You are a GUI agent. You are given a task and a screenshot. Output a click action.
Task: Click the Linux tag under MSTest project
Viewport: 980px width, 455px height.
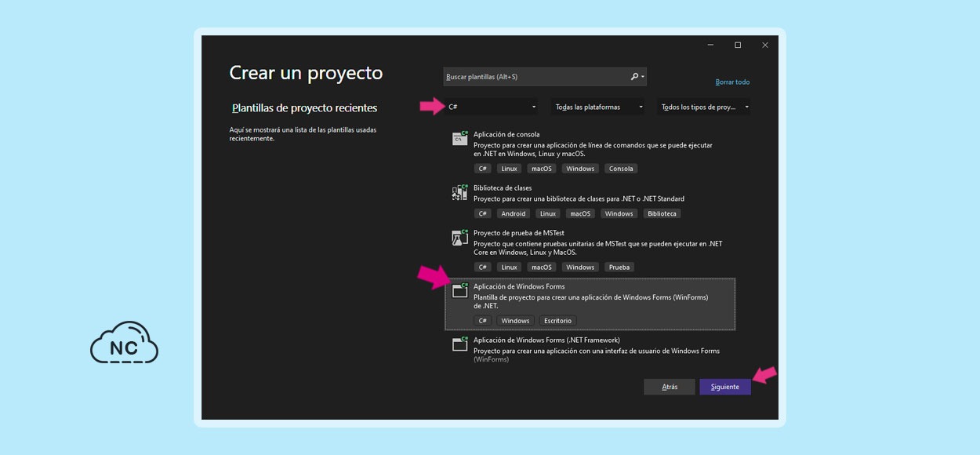(x=510, y=267)
